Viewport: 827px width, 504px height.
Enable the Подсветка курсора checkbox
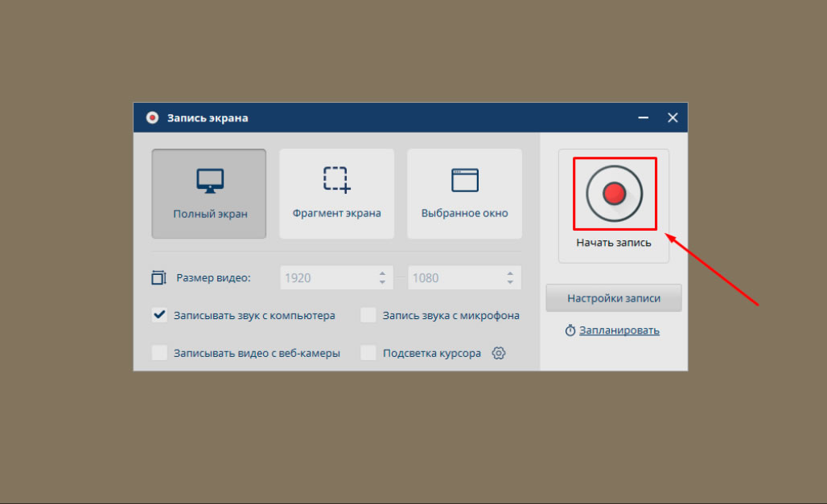point(368,353)
